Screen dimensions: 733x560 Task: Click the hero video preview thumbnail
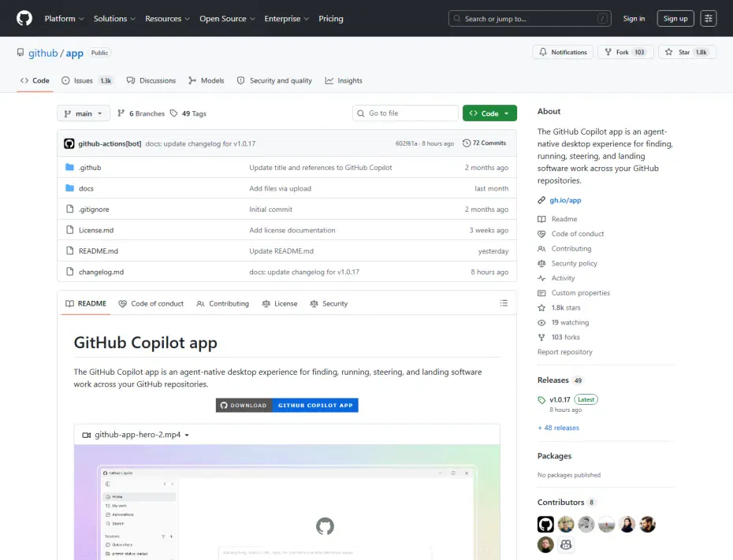(x=287, y=502)
